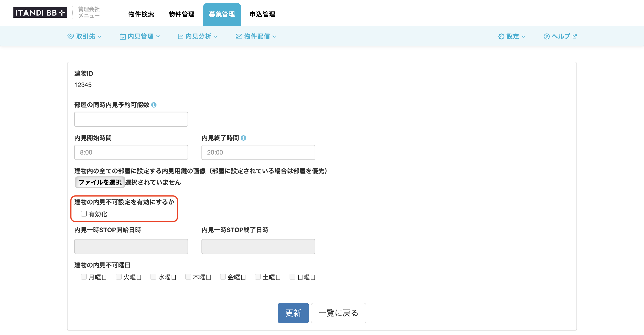Expand the 内見管理 dropdown menu
Screen dimensions: 644x335
click(140, 36)
